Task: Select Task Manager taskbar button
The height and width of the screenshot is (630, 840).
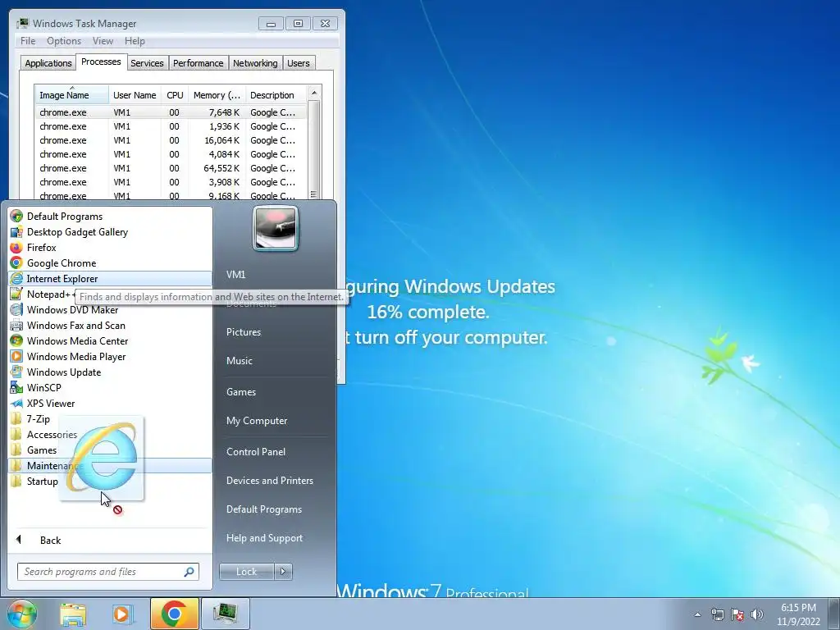Action: pyautogui.click(x=225, y=614)
